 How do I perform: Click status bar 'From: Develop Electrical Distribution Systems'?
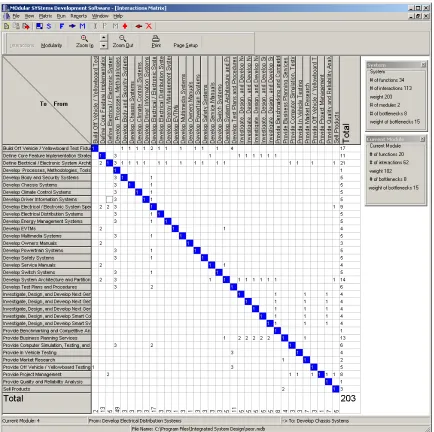click(x=135, y=421)
